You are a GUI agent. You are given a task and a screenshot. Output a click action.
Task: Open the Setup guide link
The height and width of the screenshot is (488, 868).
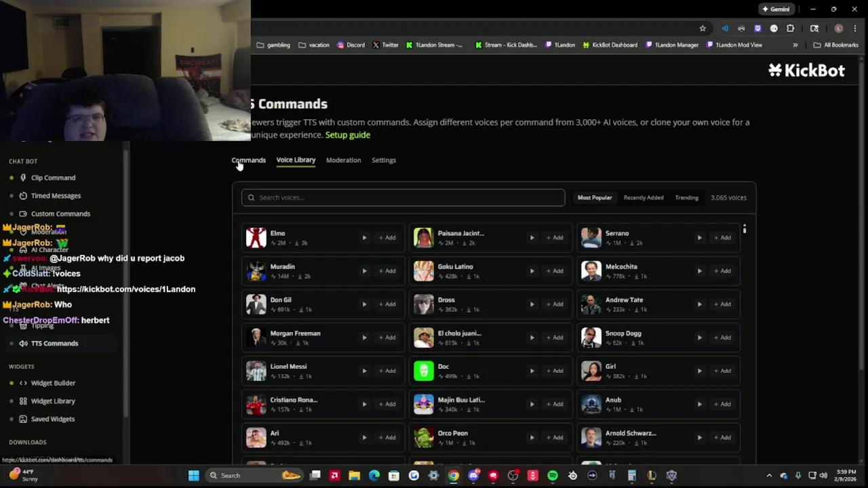348,135
